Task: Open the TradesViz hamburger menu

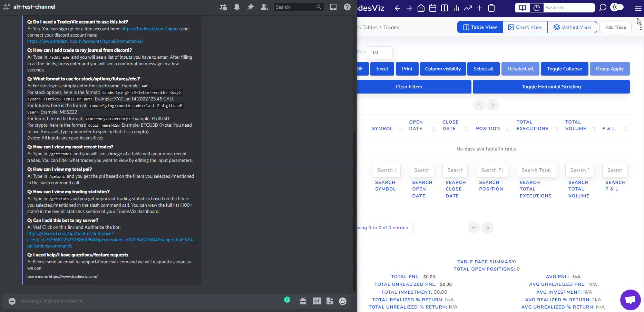Action: [x=638, y=8]
